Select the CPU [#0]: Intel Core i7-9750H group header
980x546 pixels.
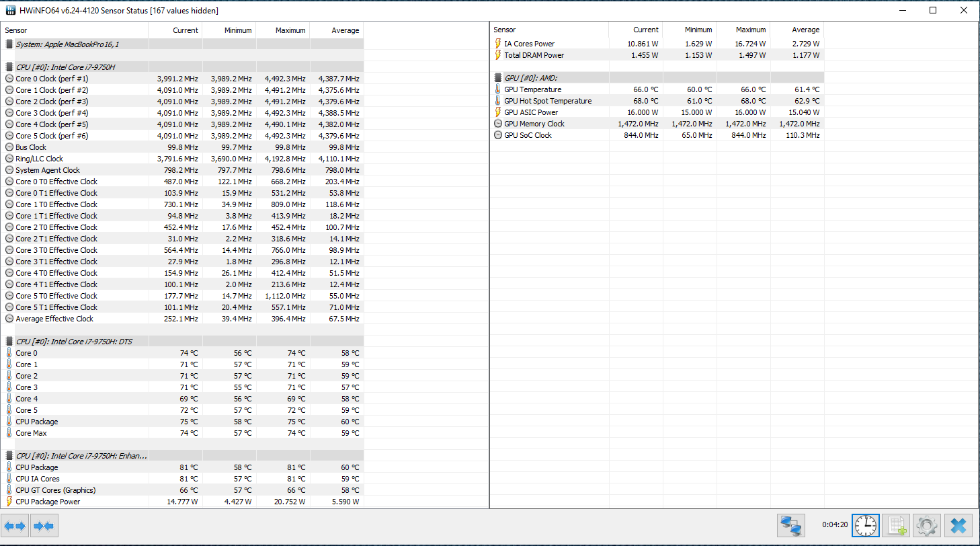tap(182, 67)
